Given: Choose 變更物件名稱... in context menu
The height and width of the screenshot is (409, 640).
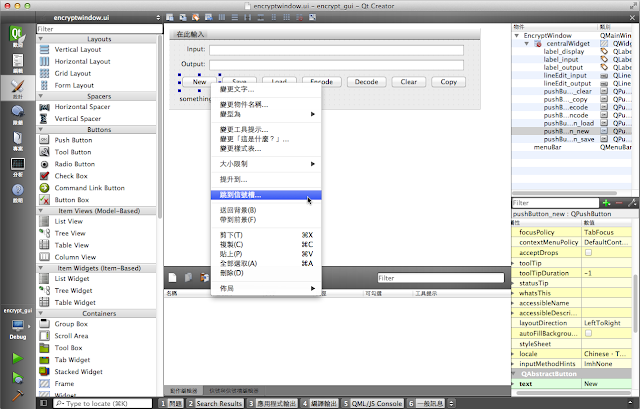Looking at the screenshot, I should pos(266,104).
